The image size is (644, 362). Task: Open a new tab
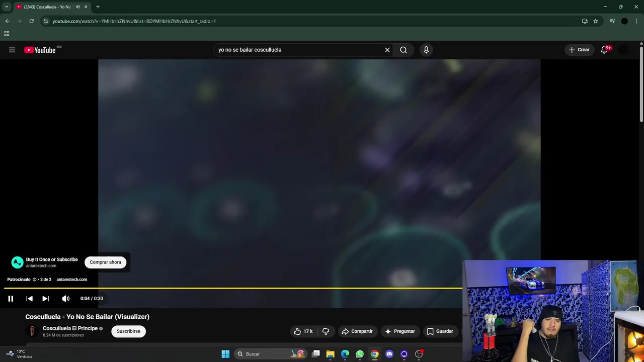point(98,7)
